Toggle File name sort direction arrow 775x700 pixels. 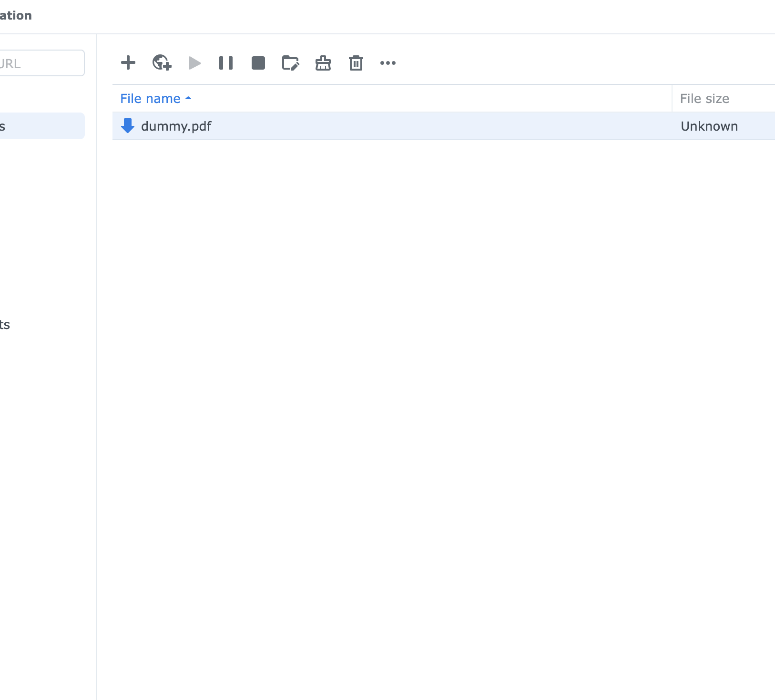click(188, 98)
